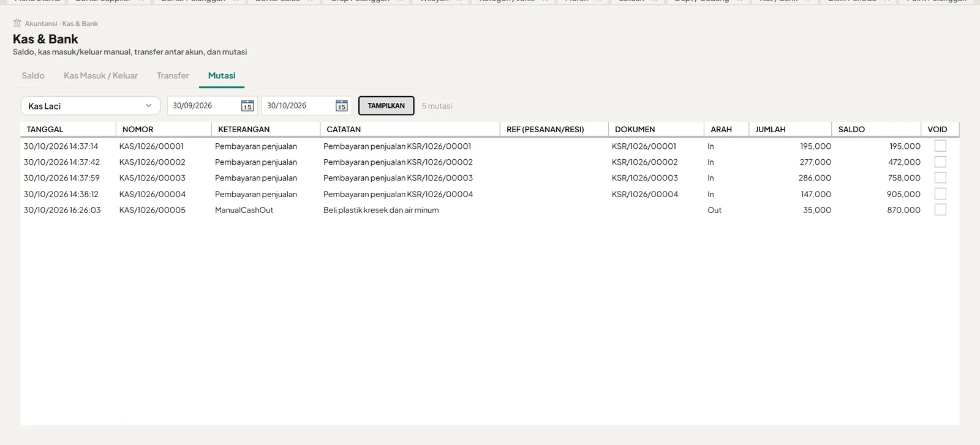Click note 'Beli plastik kresek dan air minum'
Viewport: 980px width, 445px height.
381,210
